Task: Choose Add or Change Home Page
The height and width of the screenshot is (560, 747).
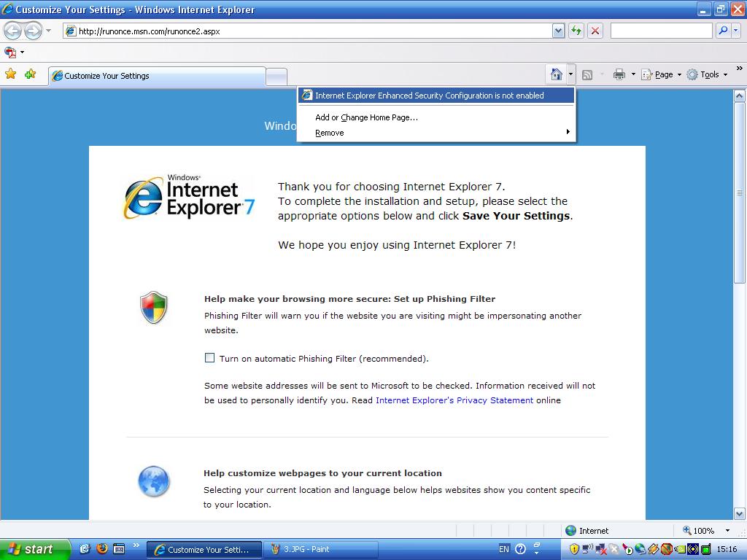Action: [436, 117]
